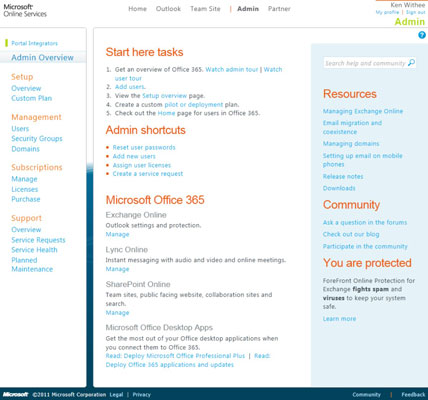428x400 pixels.
Task: Open Licenses in sidebar
Action: tap(25, 189)
